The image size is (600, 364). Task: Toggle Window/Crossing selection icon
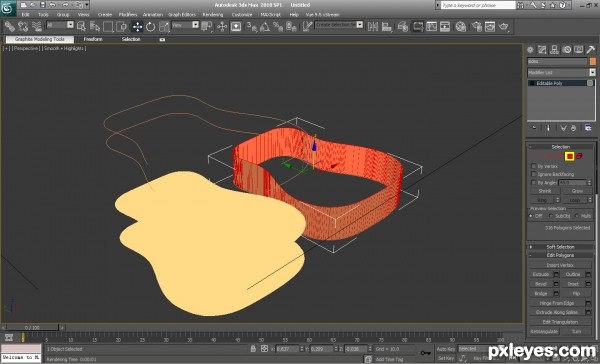click(x=121, y=26)
